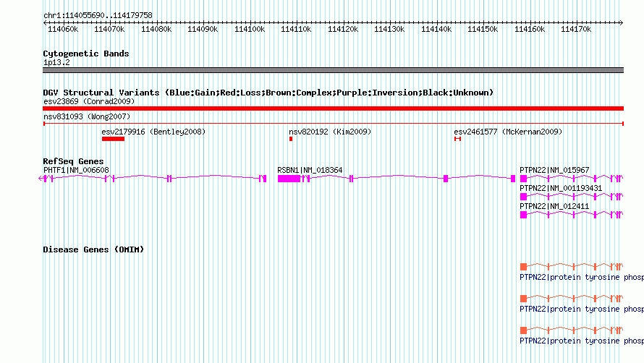Click the small red esv2461577 variant glyph
This screenshot has height=363, width=644.
457,139
